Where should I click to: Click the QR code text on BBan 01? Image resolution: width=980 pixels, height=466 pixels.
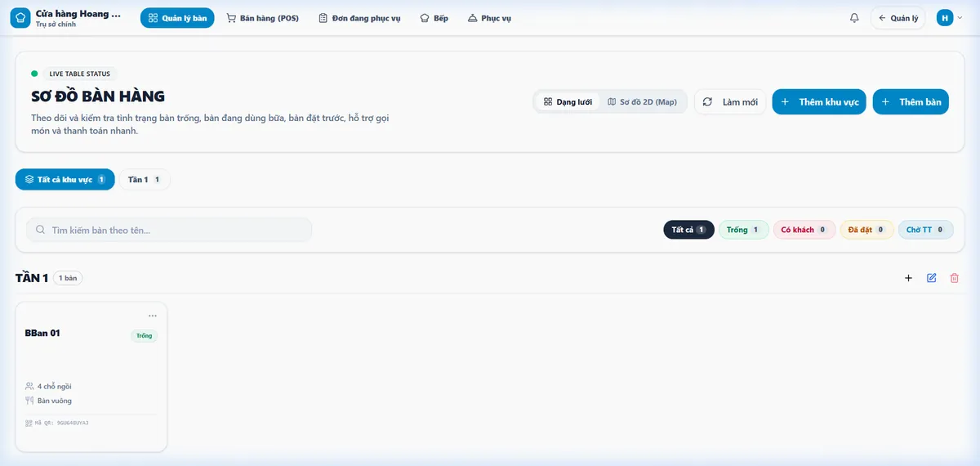pyautogui.click(x=61, y=423)
